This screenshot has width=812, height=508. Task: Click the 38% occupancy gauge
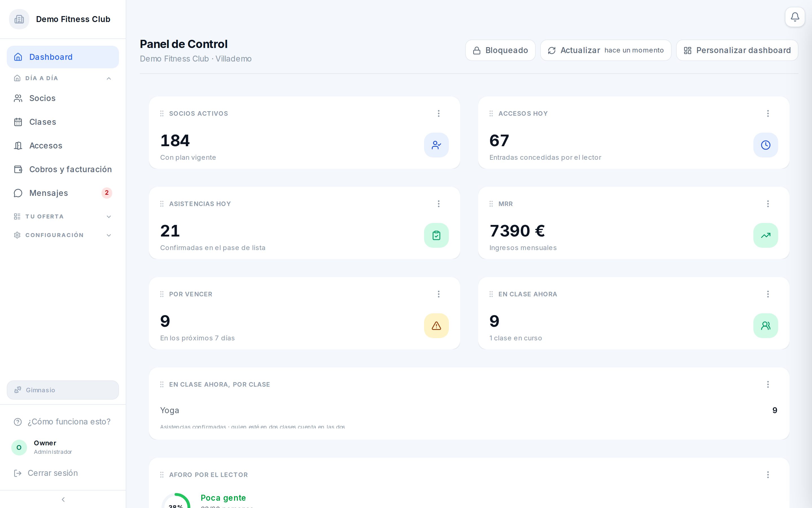176,501
